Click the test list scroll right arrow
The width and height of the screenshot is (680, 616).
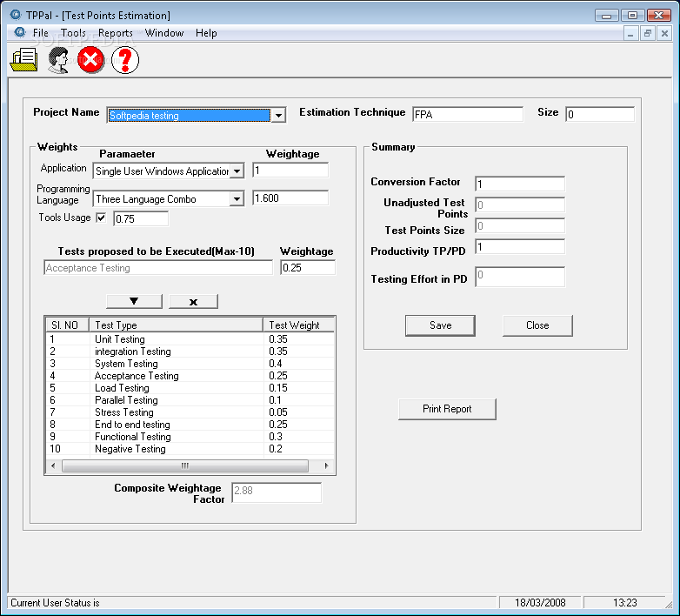tap(327, 465)
